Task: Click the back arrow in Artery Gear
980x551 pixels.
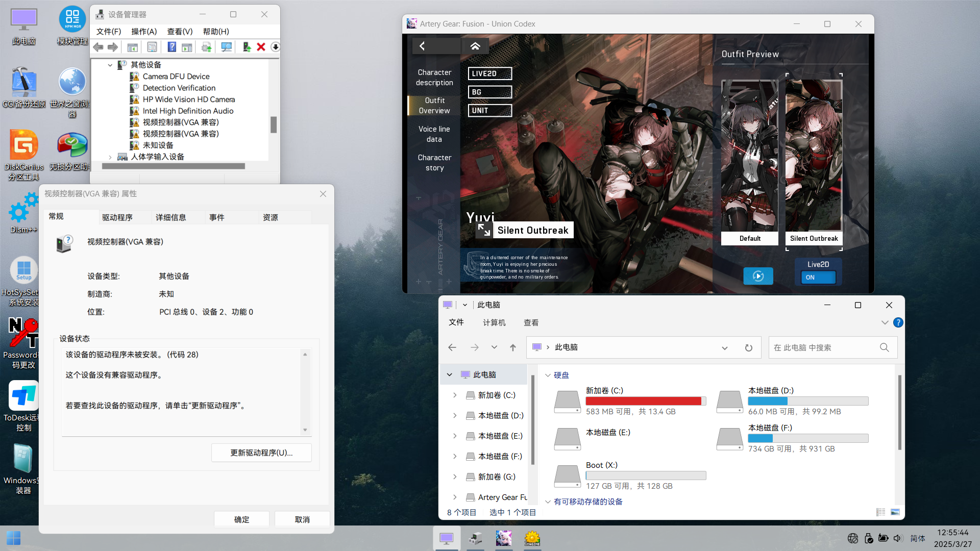Action: coord(422,46)
